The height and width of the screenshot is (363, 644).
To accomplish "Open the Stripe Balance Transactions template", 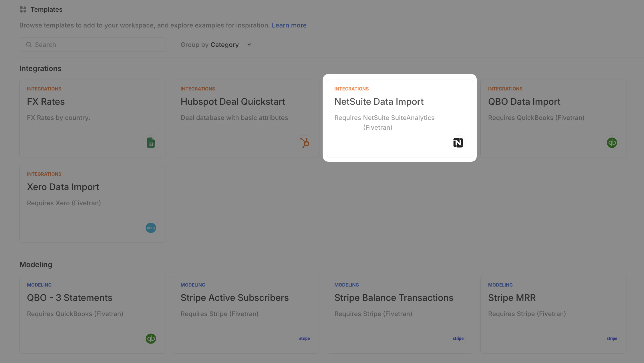I will pyautogui.click(x=400, y=314).
